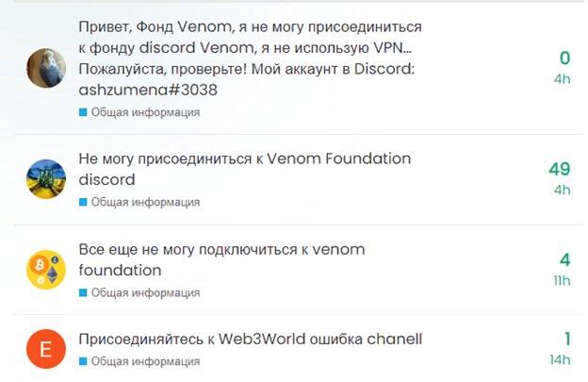Open 'Присоединяйтесь к Web3World ошибка chanell' topic
Image resolution: width=588 pixels, height=382 pixels.
[250, 340]
